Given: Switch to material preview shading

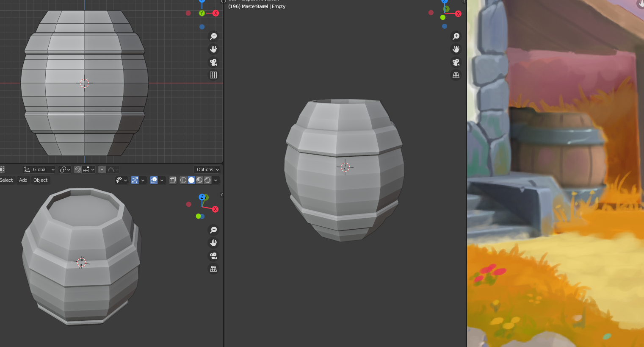Looking at the screenshot, I should (199, 180).
